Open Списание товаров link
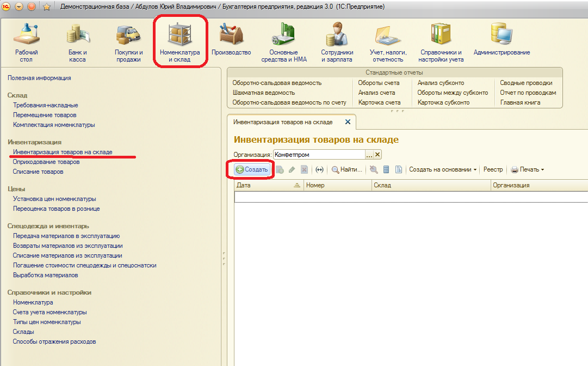The image size is (588, 366). tap(38, 172)
